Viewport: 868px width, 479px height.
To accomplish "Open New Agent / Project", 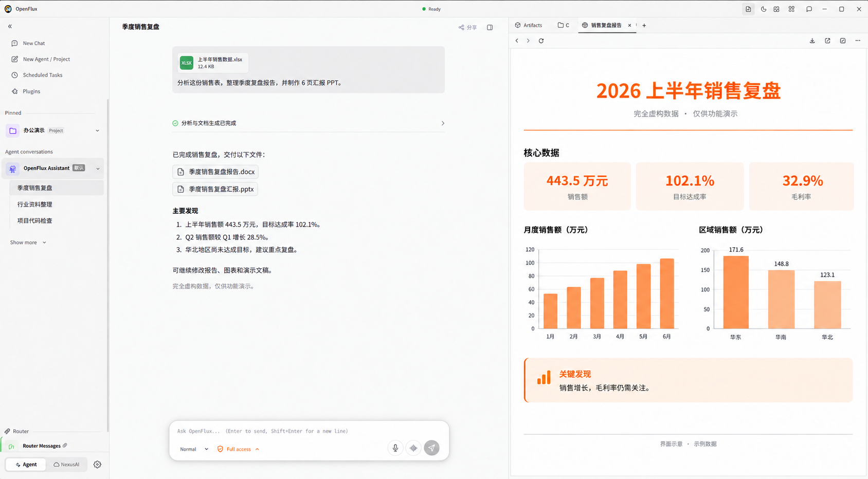I will click(41, 59).
